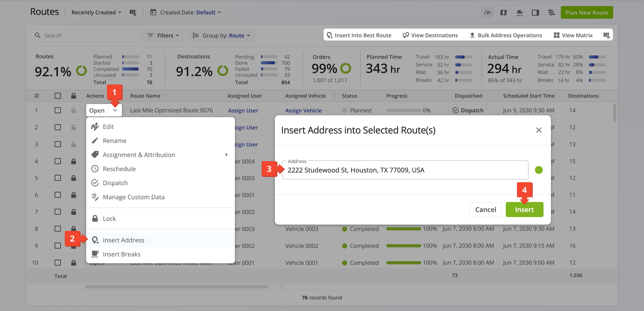The image size is (644, 311).
Task: Click the lock icon on row 4
Action: pyautogui.click(x=74, y=161)
